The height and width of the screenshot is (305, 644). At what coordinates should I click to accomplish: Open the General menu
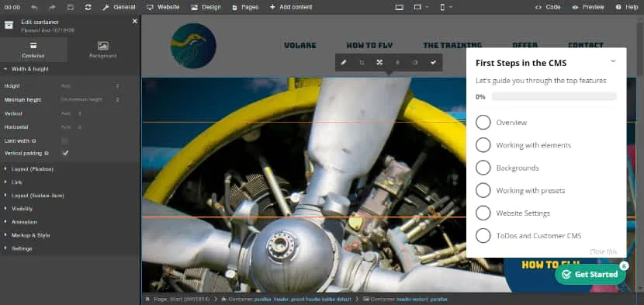click(119, 7)
